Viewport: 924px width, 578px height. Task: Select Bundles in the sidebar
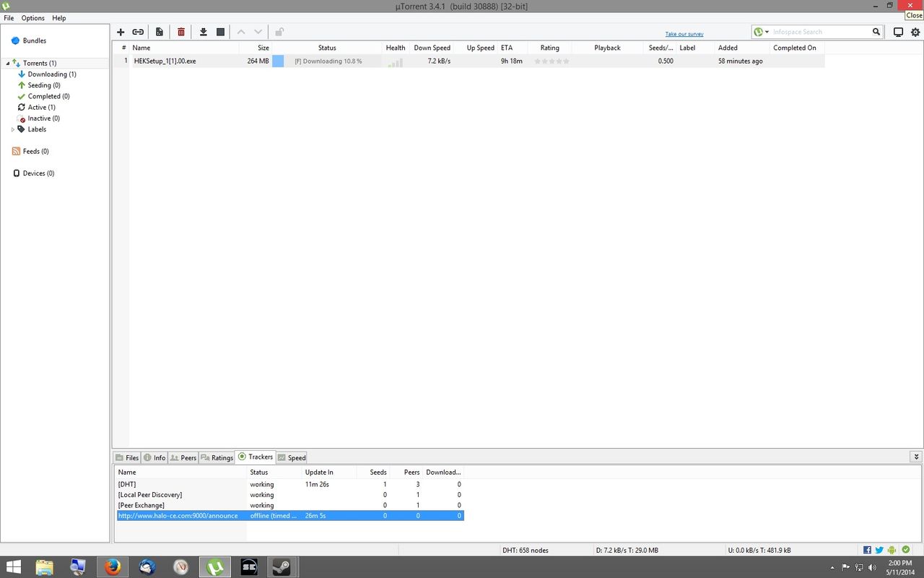click(x=35, y=41)
